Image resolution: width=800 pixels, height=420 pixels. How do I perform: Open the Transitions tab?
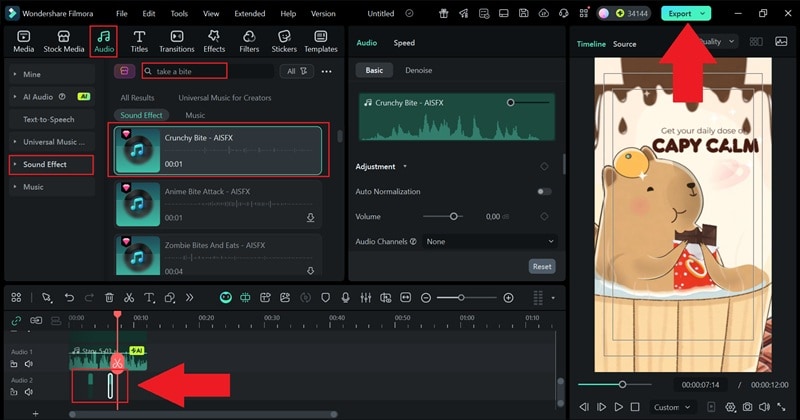(177, 41)
